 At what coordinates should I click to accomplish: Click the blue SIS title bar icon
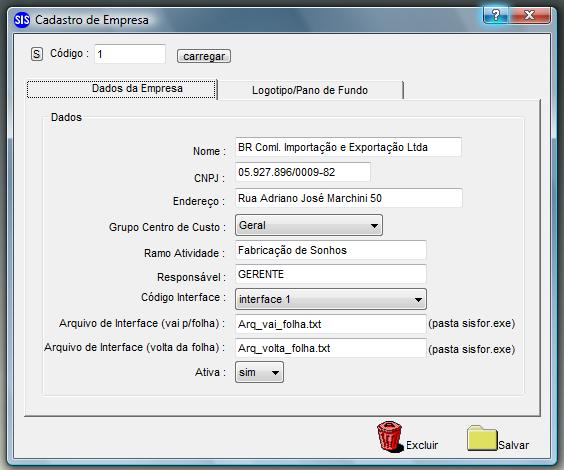22,20
